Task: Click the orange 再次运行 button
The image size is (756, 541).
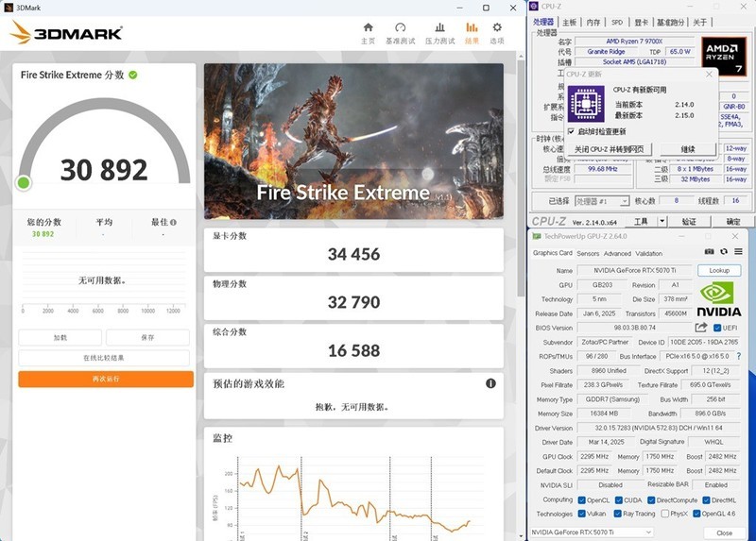Action: click(x=106, y=380)
